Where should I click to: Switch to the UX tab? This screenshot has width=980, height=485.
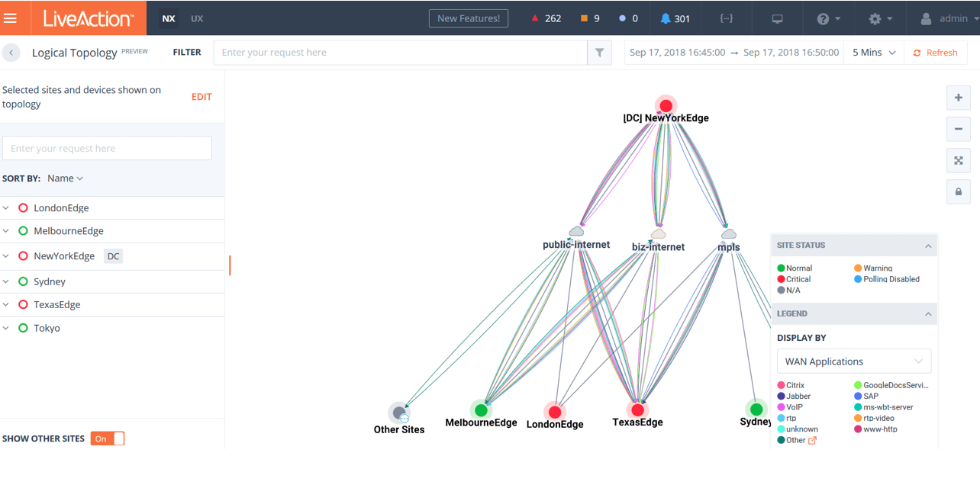[x=197, y=18]
